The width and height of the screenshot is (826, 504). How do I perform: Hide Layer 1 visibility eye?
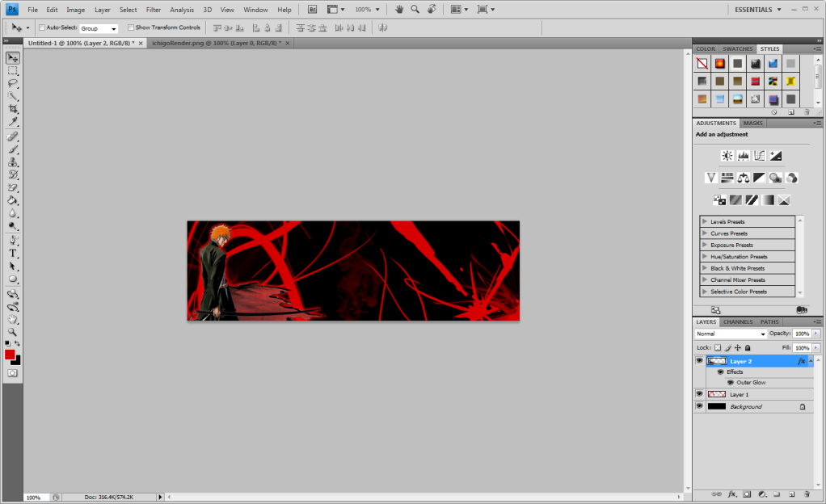pos(700,394)
